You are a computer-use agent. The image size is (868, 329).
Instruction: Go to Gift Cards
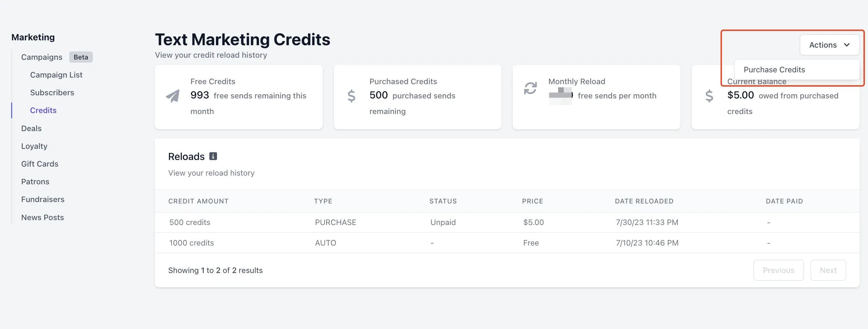(40, 164)
